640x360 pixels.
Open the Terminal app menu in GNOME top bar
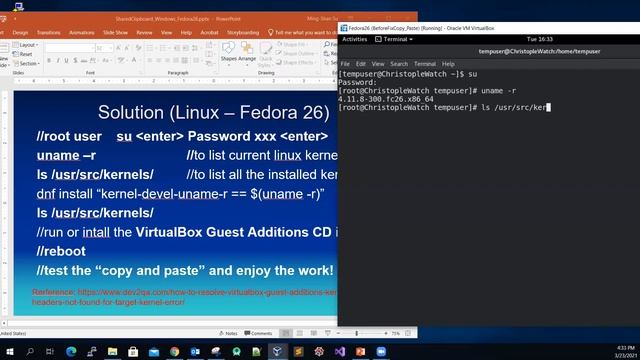(x=393, y=39)
